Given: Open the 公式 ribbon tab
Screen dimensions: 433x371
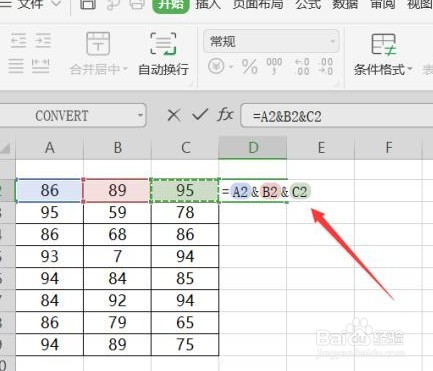Looking at the screenshot, I should (x=308, y=4).
